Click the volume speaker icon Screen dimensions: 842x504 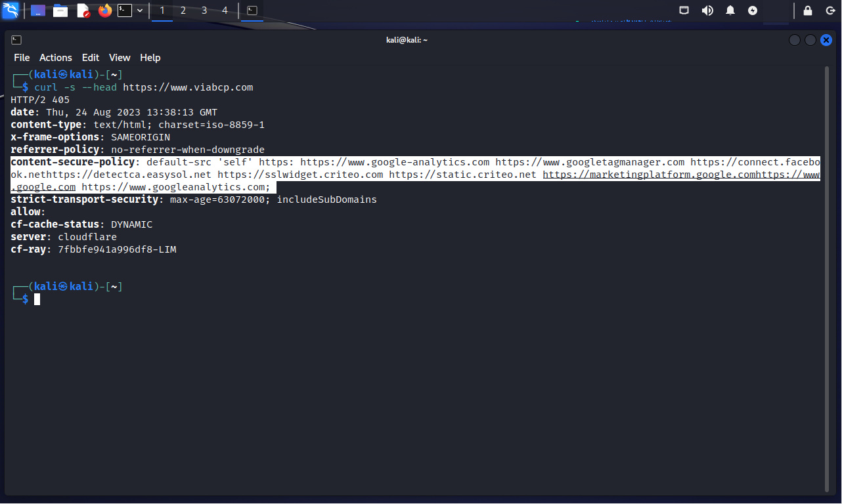[707, 10]
